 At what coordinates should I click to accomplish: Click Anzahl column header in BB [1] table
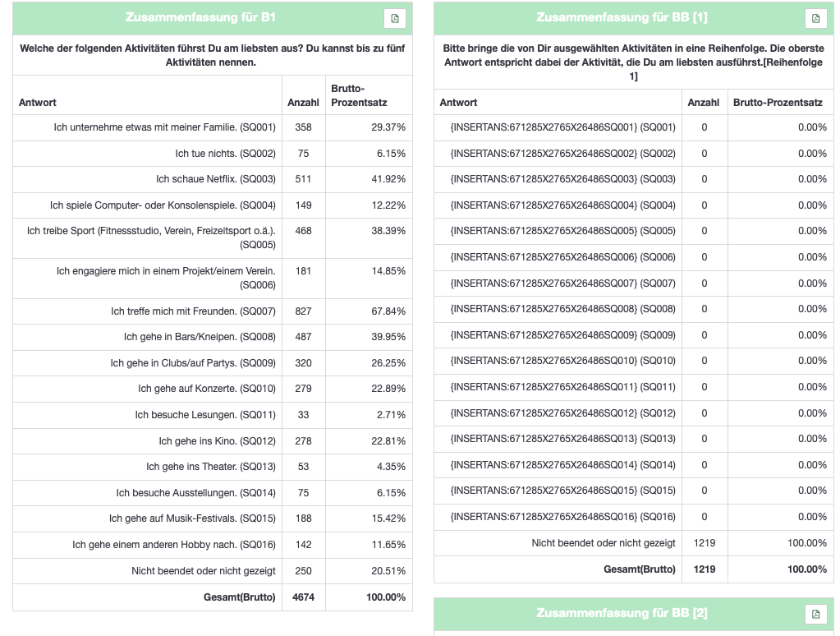click(704, 103)
